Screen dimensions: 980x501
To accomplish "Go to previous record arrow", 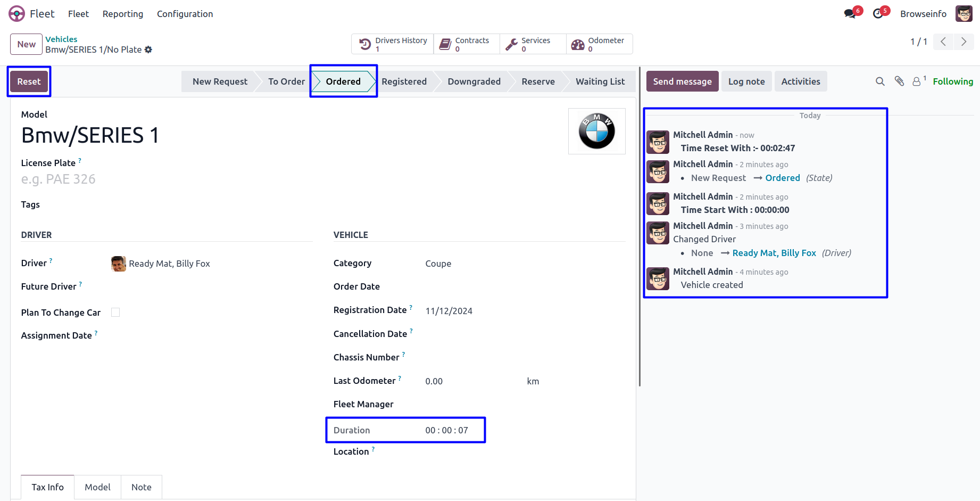I will point(943,42).
